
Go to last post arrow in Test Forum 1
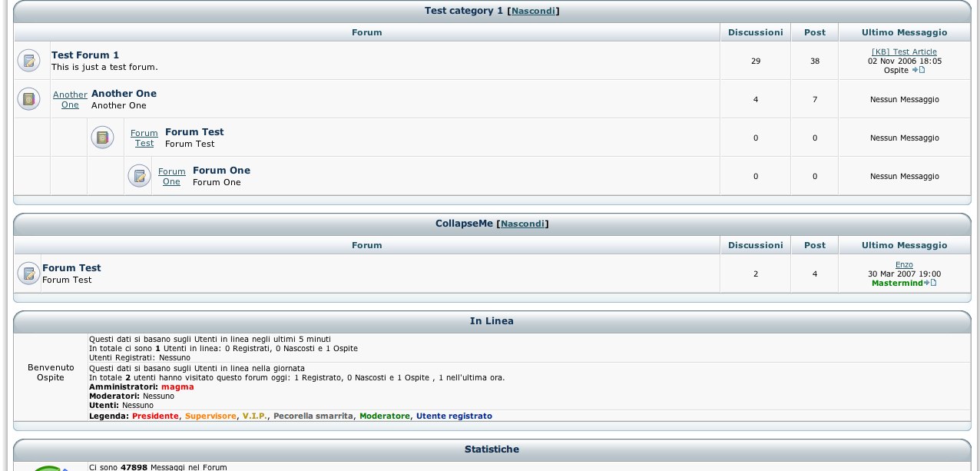point(919,70)
